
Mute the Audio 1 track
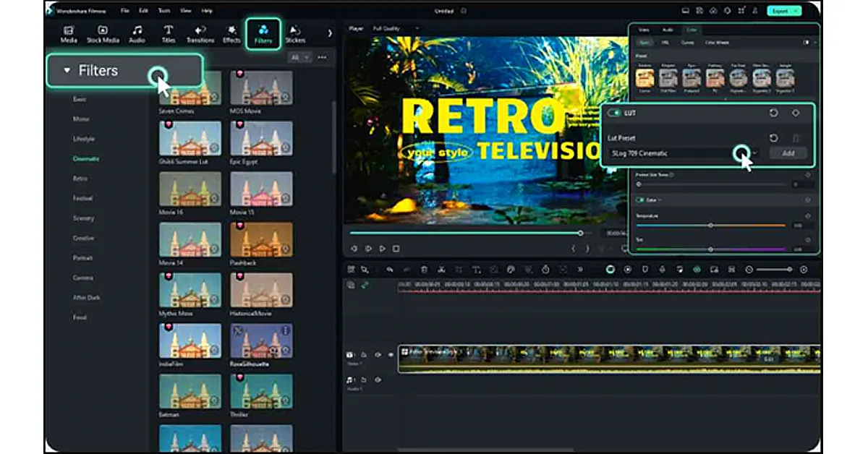point(378,380)
